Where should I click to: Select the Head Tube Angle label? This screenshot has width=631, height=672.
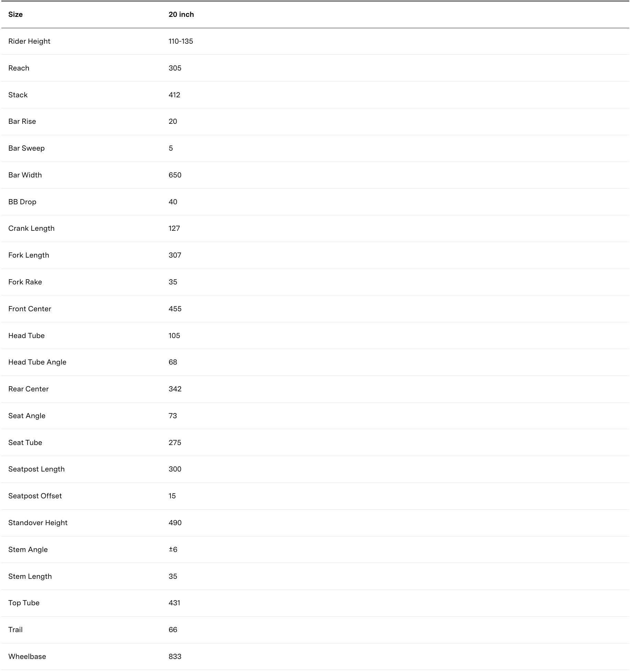[37, 362]
